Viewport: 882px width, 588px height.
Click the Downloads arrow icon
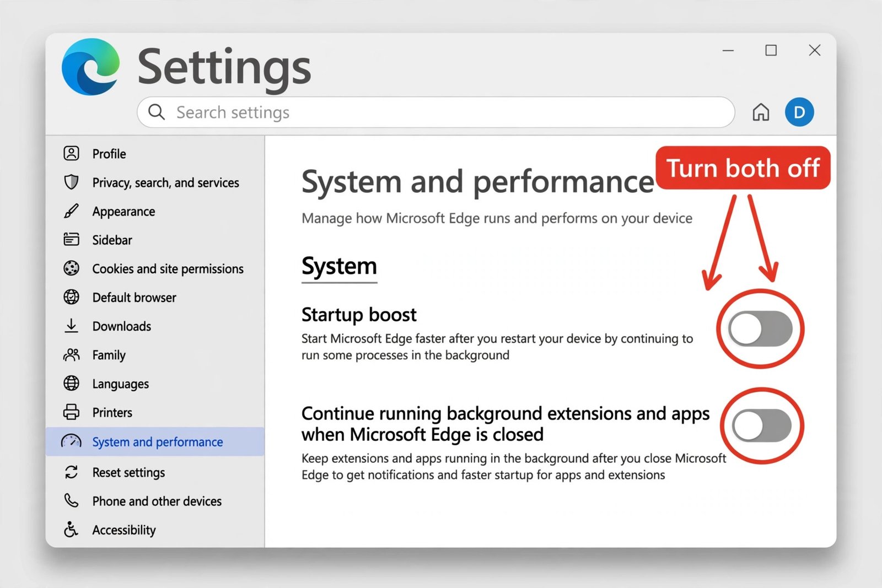(71, 326)
